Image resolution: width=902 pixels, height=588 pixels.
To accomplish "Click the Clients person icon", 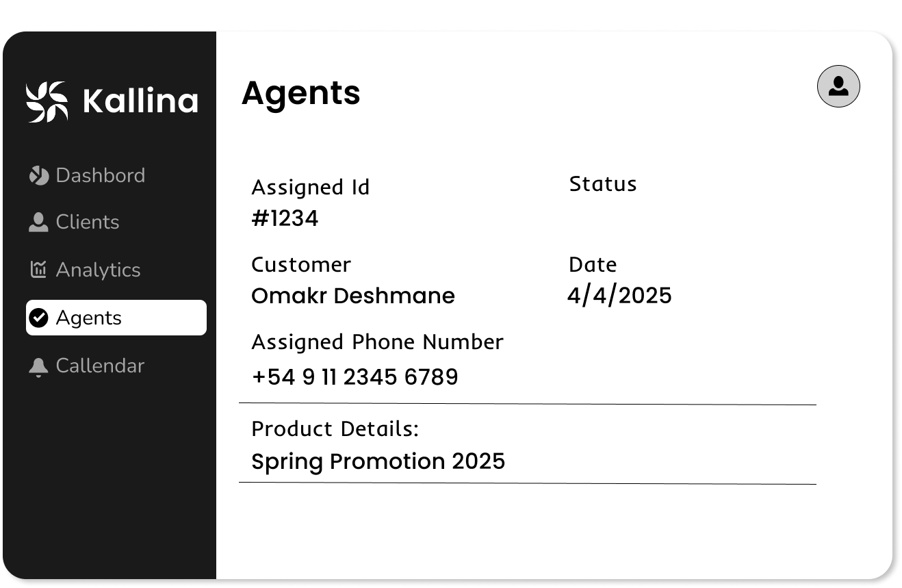I will tap(38, 222).
